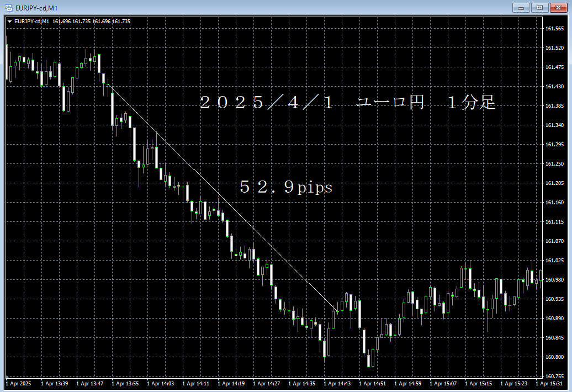Click the 1 Apr 14:19 time label
Viewport: 572px width, 392px height.
[231, 384]
